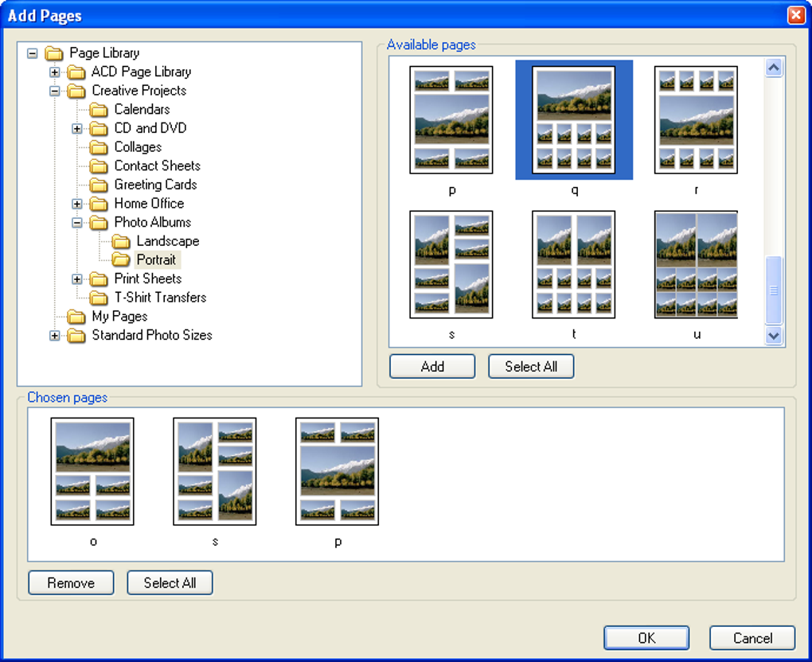Click the Standard Photo Sizes folder icon
The width and height of the screenshot is (812, 662).
point(76,336)
